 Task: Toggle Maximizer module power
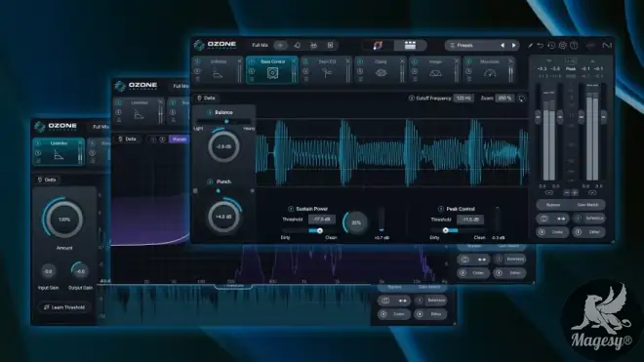tap(468, 61)
